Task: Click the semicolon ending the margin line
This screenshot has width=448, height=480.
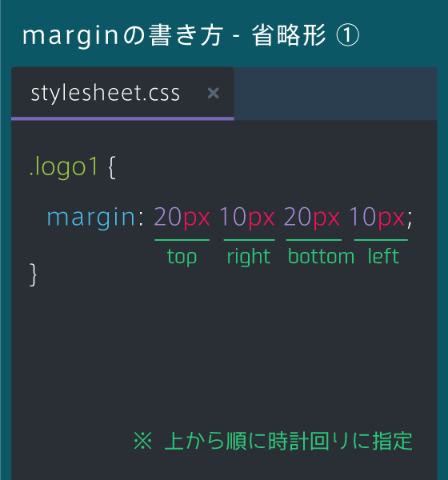Action: tap(410, 221)
